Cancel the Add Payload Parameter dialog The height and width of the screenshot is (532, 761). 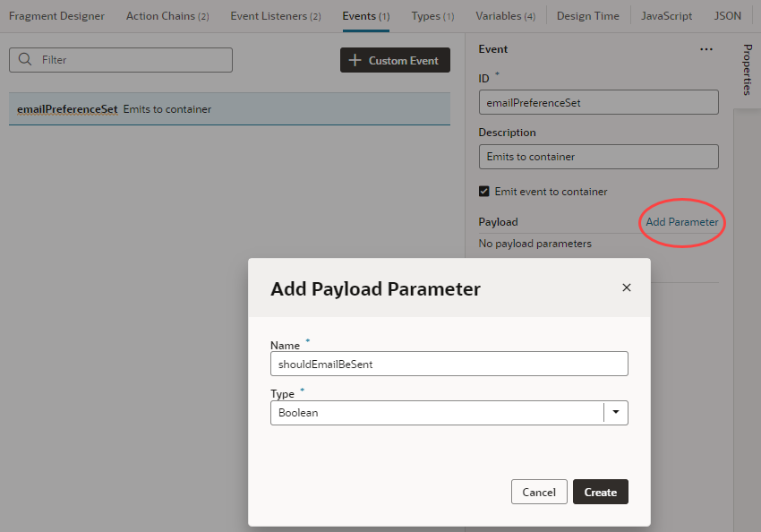tap(539, 491)
